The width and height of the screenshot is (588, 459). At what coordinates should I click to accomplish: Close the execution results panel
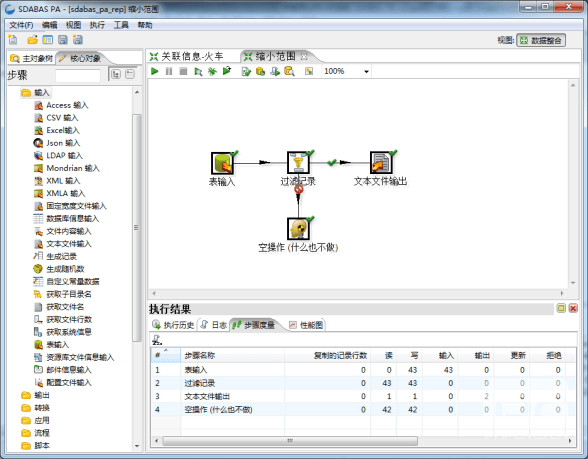[x=573, y=308]
